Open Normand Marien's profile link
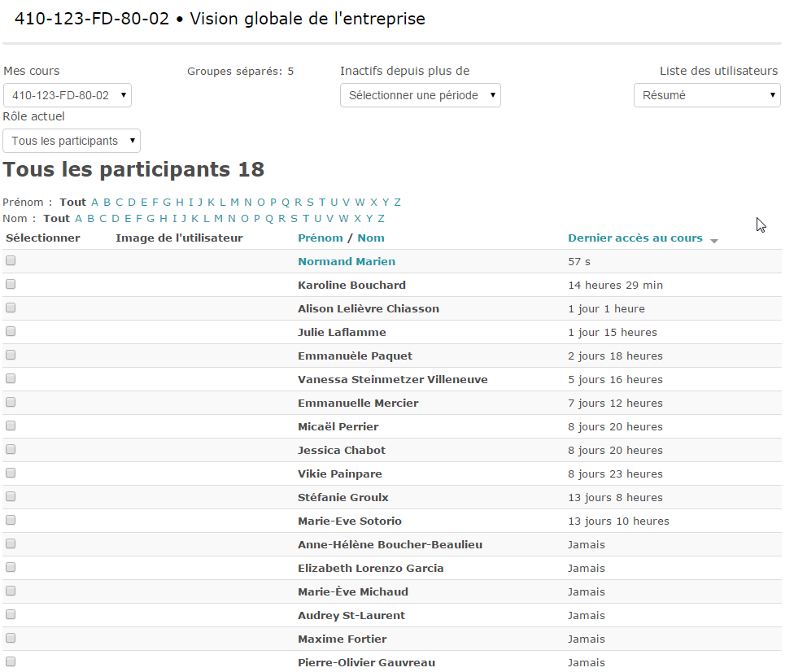 pyautogui.click(x=347, y=261)
